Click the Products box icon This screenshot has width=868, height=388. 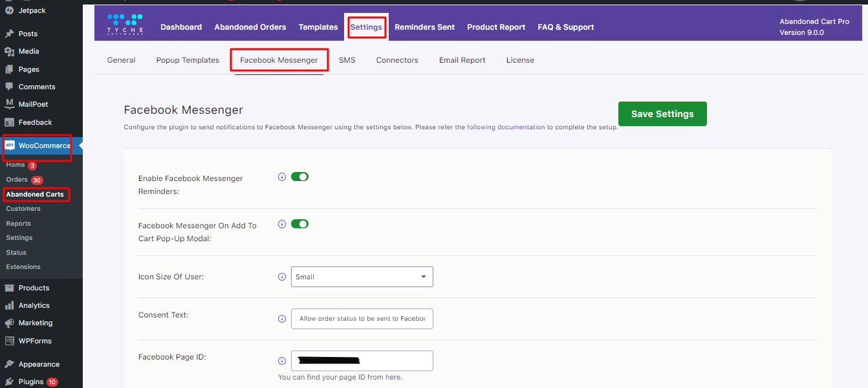pyautogui.click(x=9, y=288)
